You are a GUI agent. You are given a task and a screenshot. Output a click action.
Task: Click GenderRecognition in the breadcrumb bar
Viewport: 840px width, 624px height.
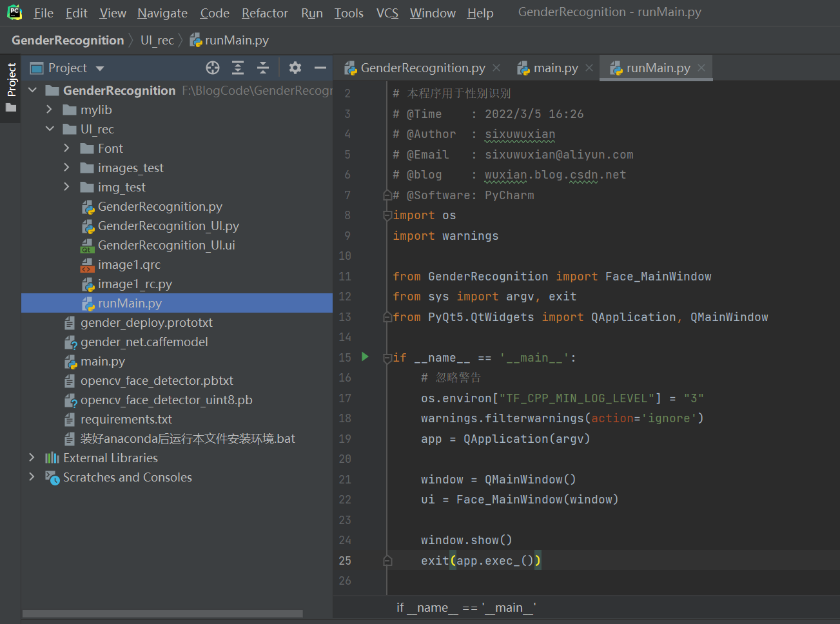coord(68,40)
